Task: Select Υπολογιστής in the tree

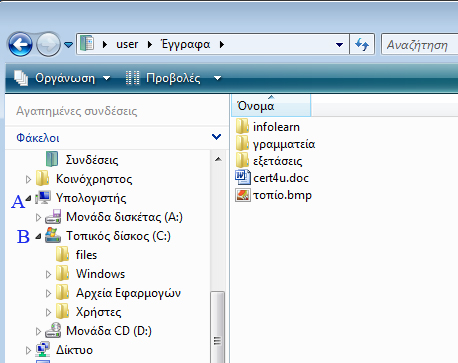Action: click(91, 198)
